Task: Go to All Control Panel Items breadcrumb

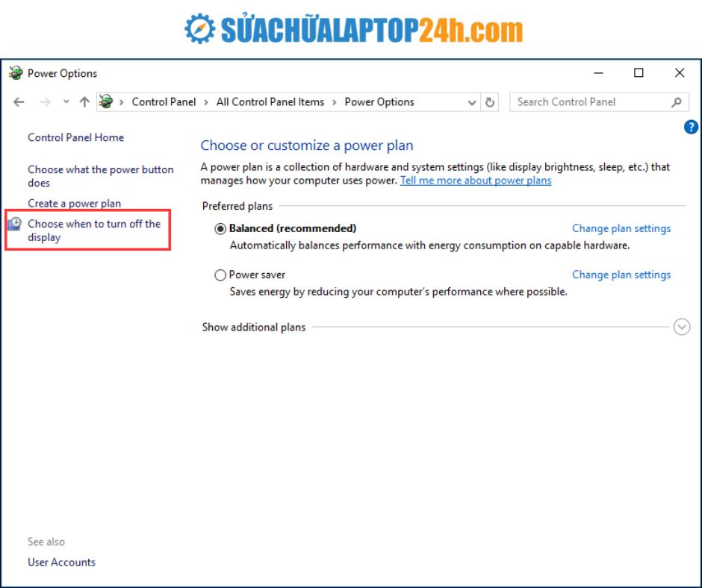Action: click(270, 102)
